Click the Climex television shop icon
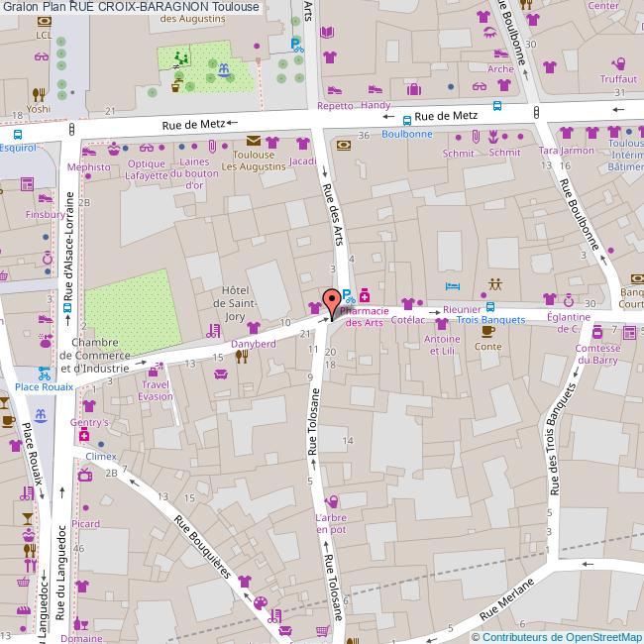This screenshot has width=644, height=644. 85,475
